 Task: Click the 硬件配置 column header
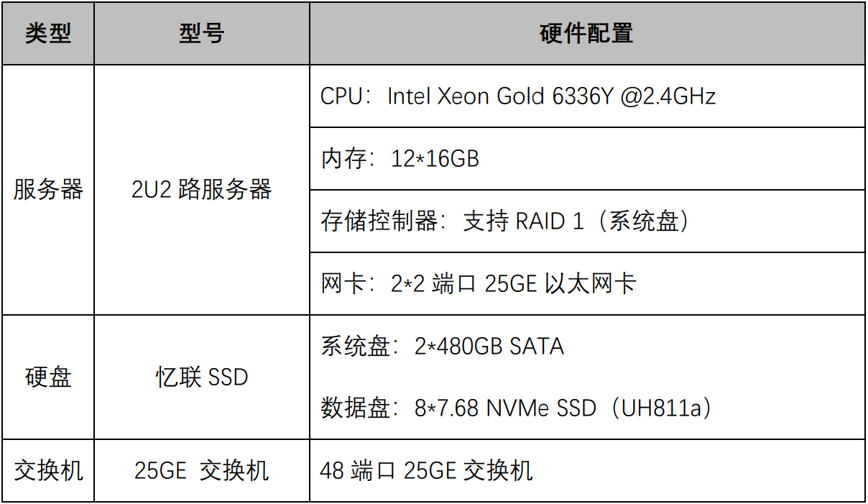pos(586,34)
